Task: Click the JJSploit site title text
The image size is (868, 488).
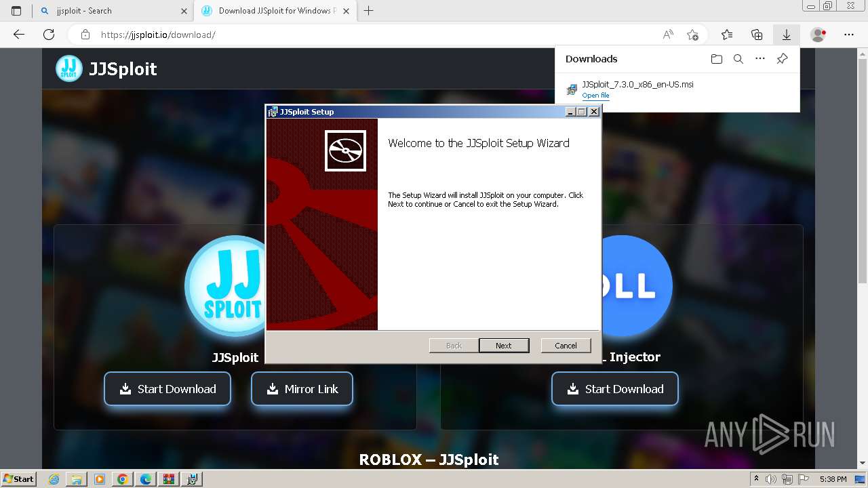Action: [x=123, y=68]
